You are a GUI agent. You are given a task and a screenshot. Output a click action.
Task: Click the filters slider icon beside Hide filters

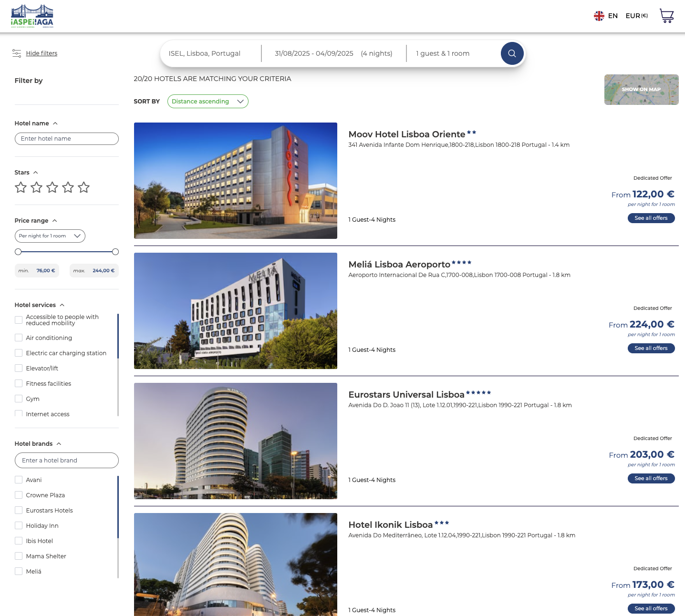(x=17, y=53)
